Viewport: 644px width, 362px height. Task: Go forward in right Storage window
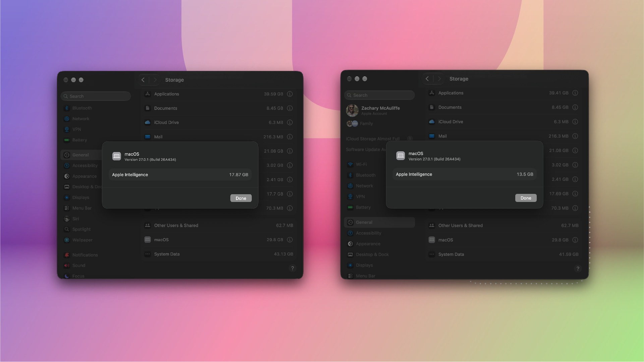[x=439, y=79]
